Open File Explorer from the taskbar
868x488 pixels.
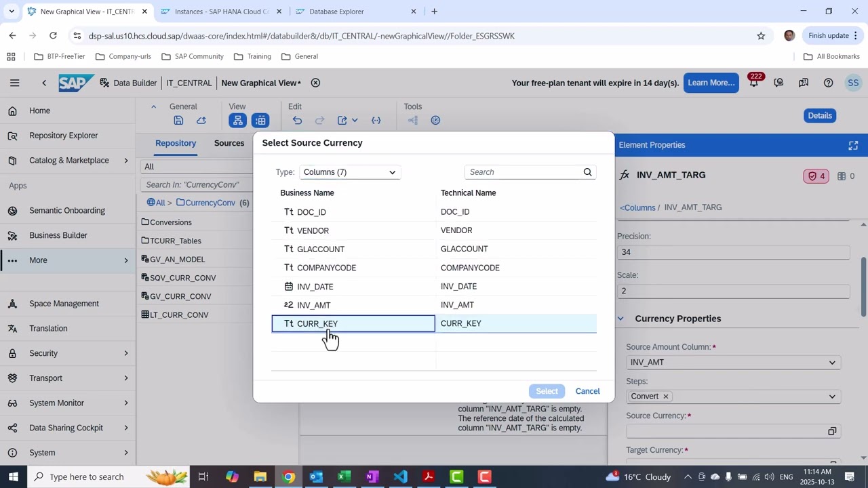click(260, 476)
